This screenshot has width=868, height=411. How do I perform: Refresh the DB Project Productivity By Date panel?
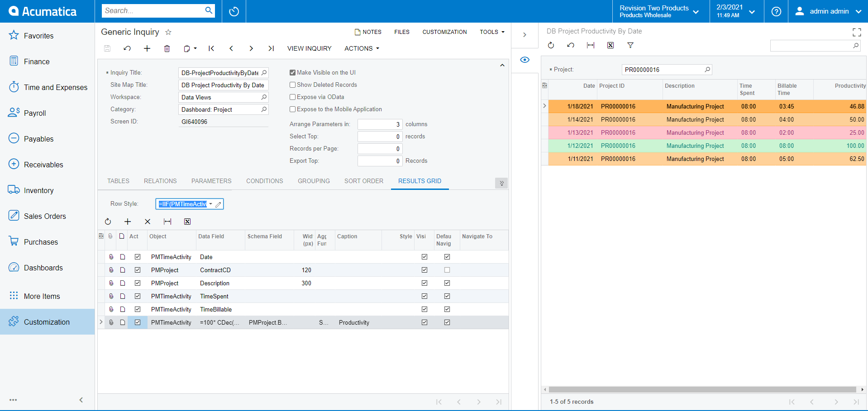pyautogui.click(x=551, y=45)
